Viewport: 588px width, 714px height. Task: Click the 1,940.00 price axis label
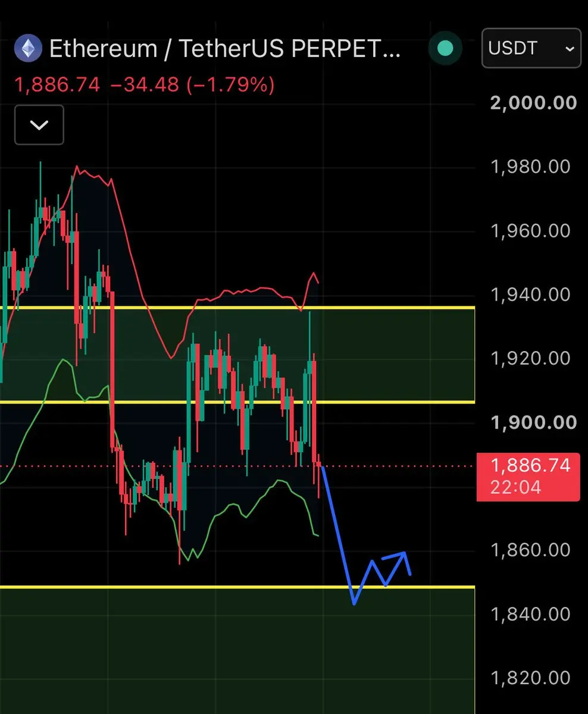coord(530,295)
